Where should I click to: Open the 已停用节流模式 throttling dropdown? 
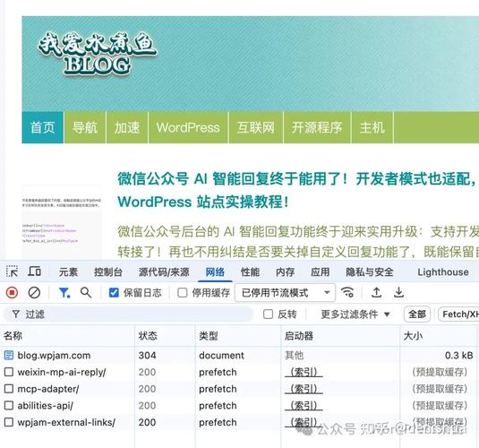point(285,293)
